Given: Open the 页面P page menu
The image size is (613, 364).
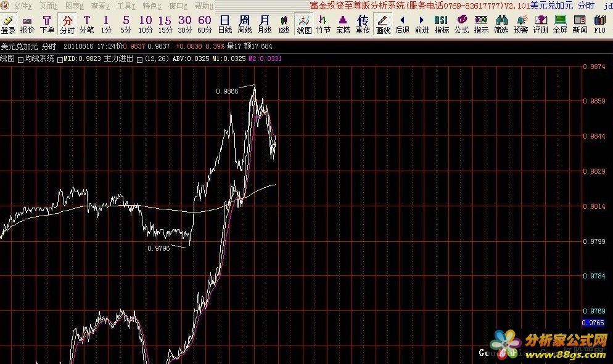Looking at the screenshot, I should click(x=49, y=6).
